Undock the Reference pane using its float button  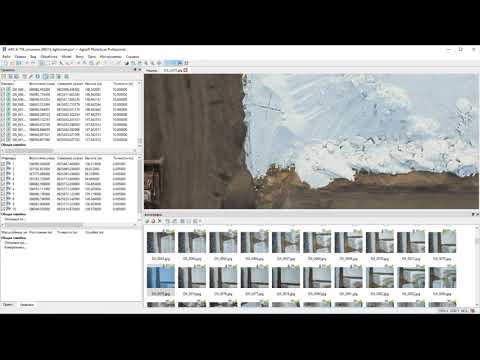pos(135,70)
